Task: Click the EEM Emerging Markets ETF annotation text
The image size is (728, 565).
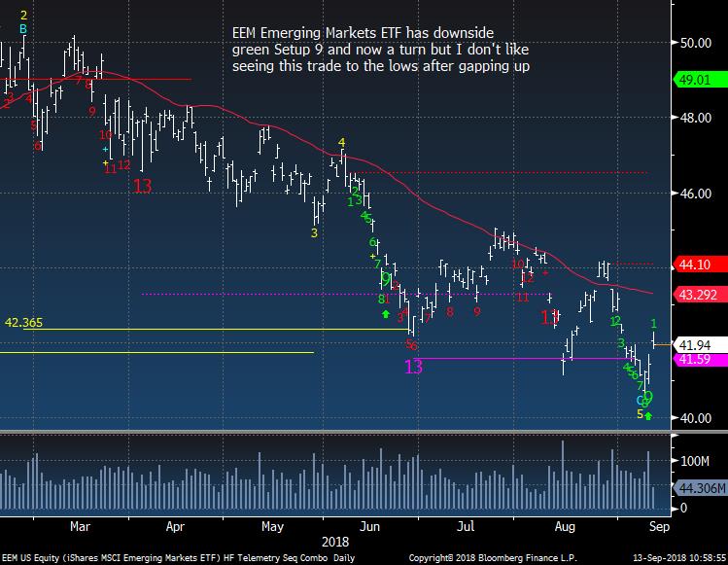Action: click(381, 50)
